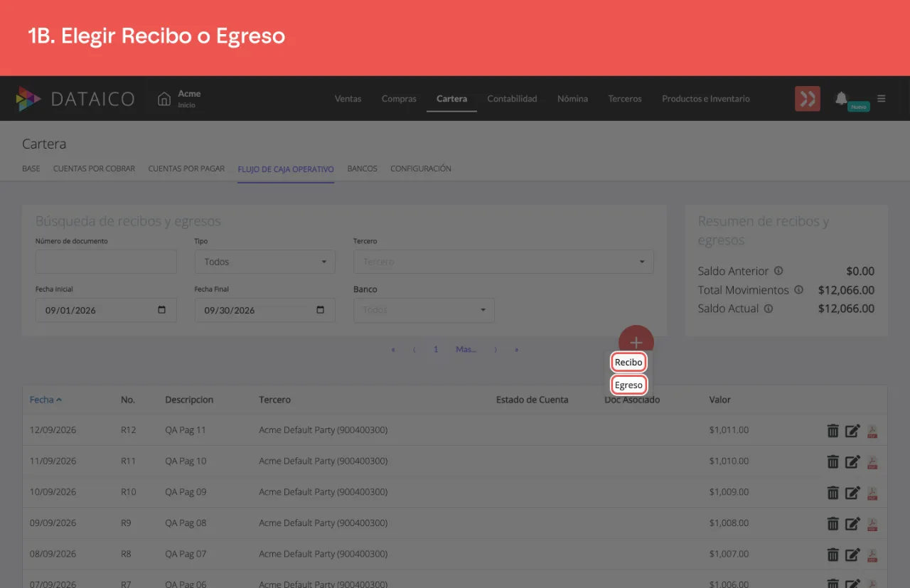Click the Dataico logo icon

28,99
